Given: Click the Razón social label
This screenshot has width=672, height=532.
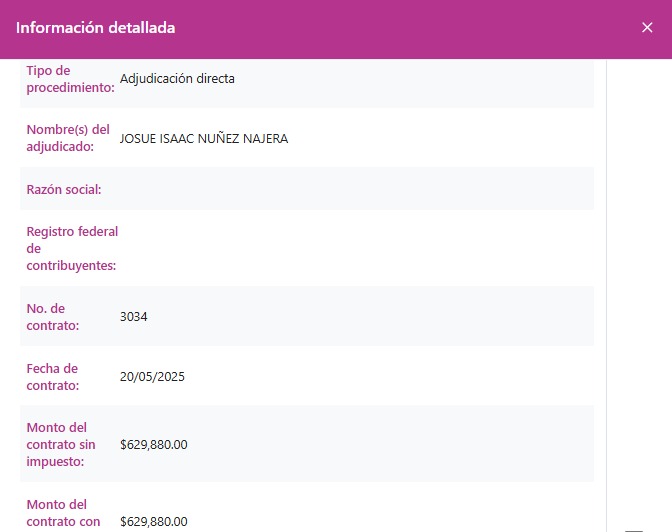Looking at the screenshot, I should [64, 189].
